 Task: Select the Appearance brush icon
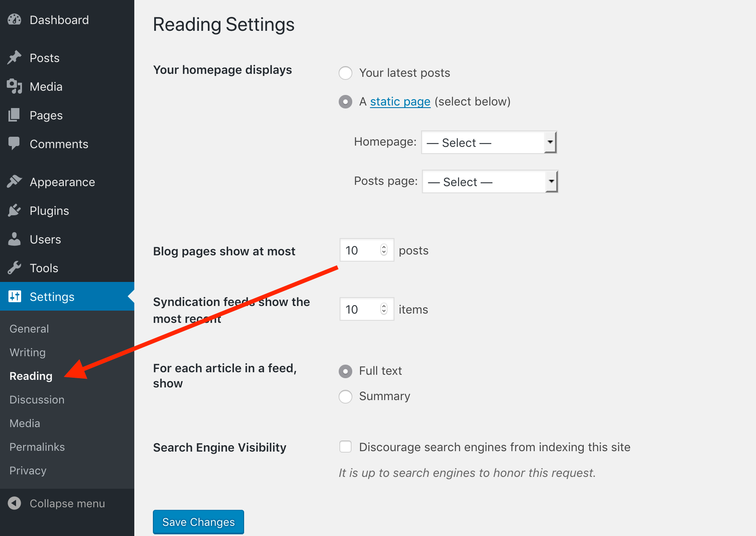(14, 181)
